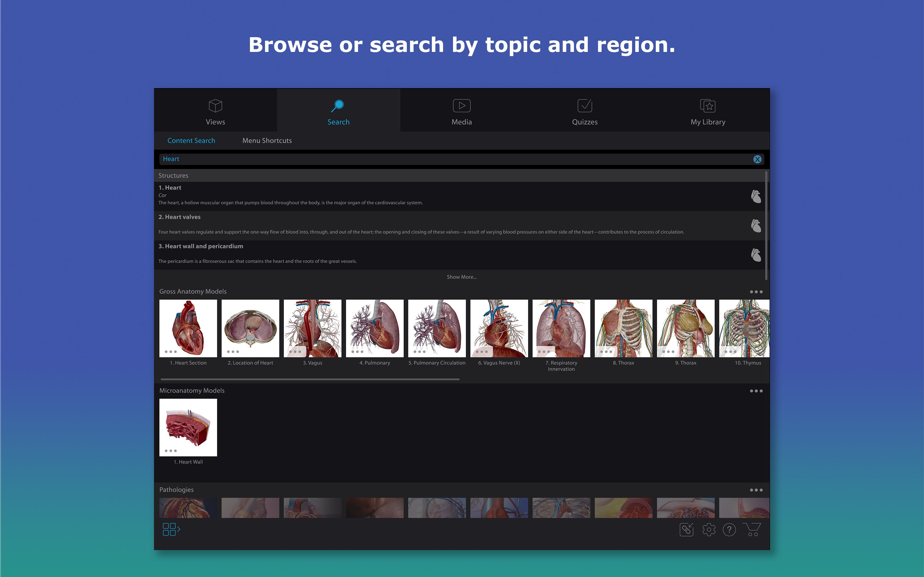The width and height of the screenshot is (924, 577).
Task: Open the Heart Wall microanatomy thumbnail
Action: pos(188,427)
